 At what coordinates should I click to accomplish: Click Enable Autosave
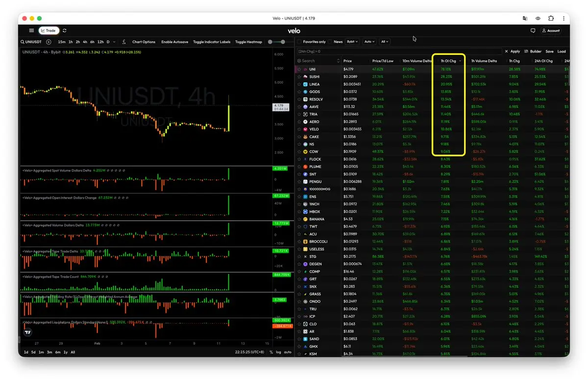[x=174, y=42]
